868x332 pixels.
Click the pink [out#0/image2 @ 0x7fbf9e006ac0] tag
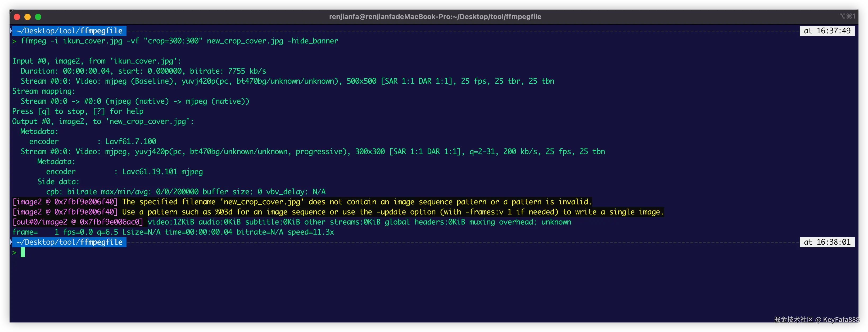pos(78,222)
